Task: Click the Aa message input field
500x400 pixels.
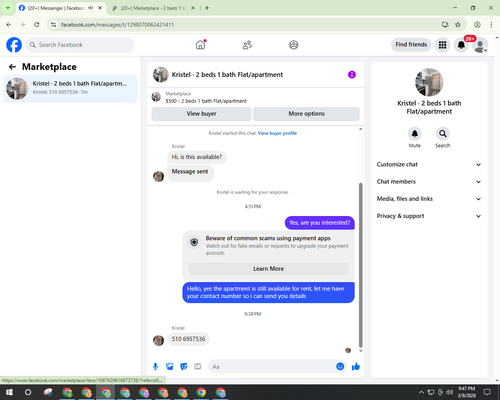Action: (272, 367)
